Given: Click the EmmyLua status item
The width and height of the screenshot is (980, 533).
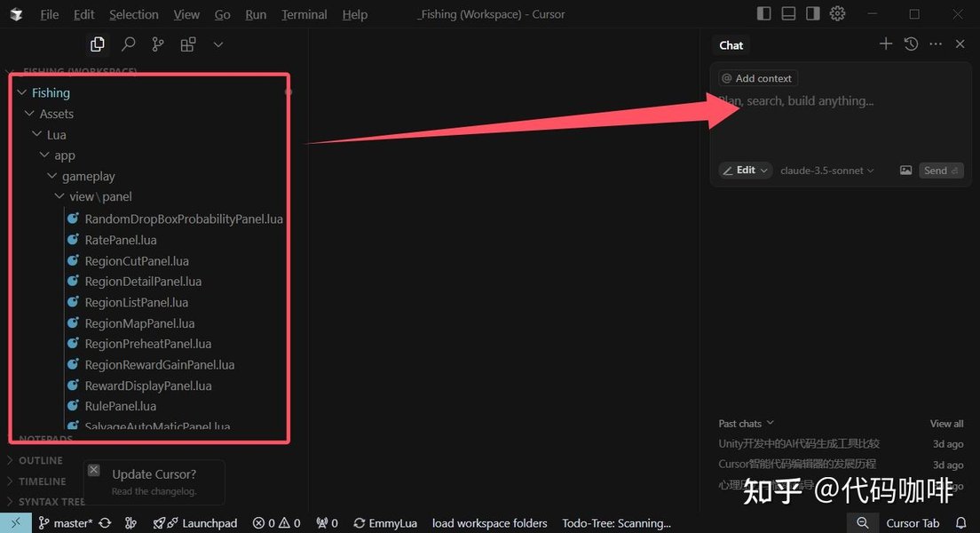Looking at the screenshot, I should (385, 523).
